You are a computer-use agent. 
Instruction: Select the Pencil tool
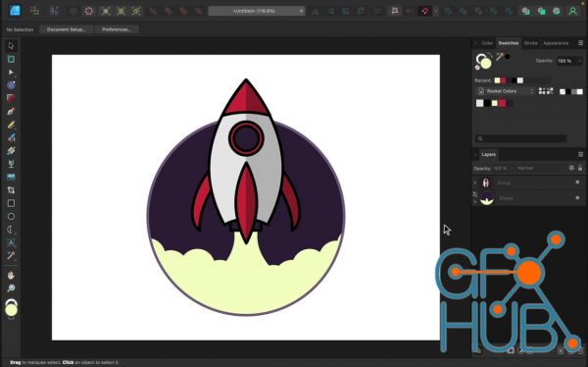(11, 125)
